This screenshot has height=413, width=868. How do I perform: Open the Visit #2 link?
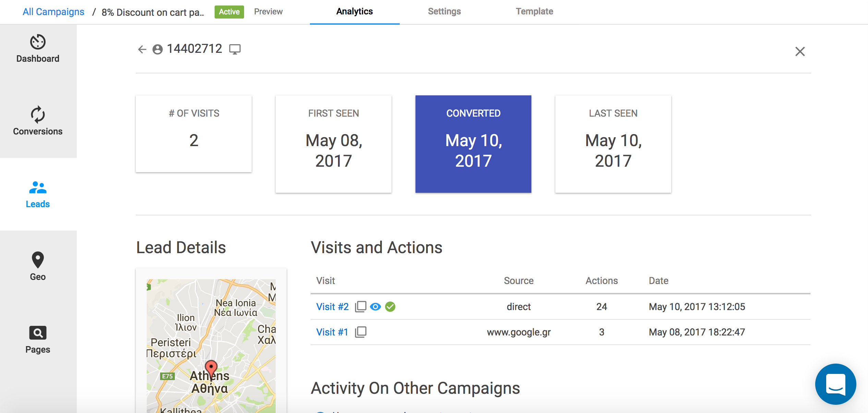pyautogui.click(x=332, y=307)
